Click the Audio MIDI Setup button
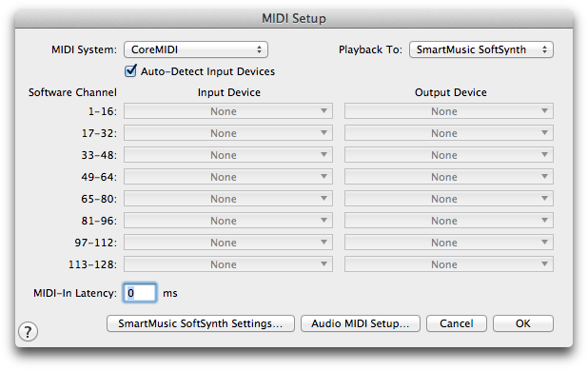Image resolution: width=588 pixels, height=370 pixels. click(361, 323)
